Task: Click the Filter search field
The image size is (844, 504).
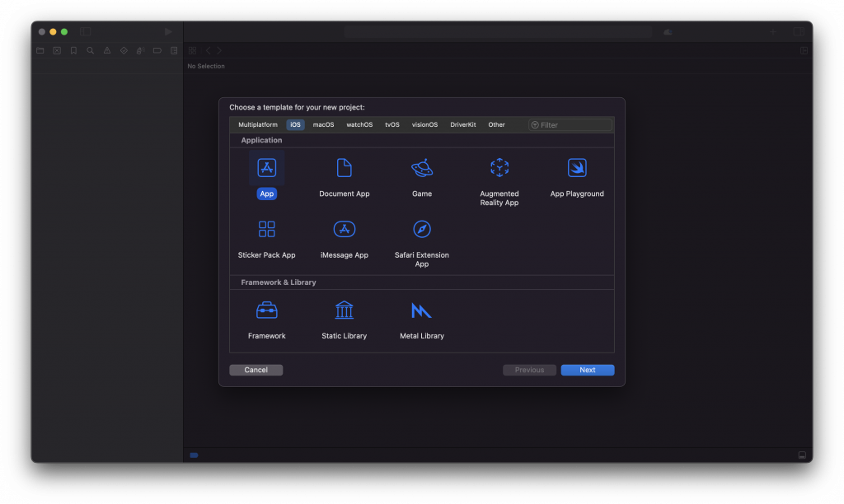Action: pos(570,125)
